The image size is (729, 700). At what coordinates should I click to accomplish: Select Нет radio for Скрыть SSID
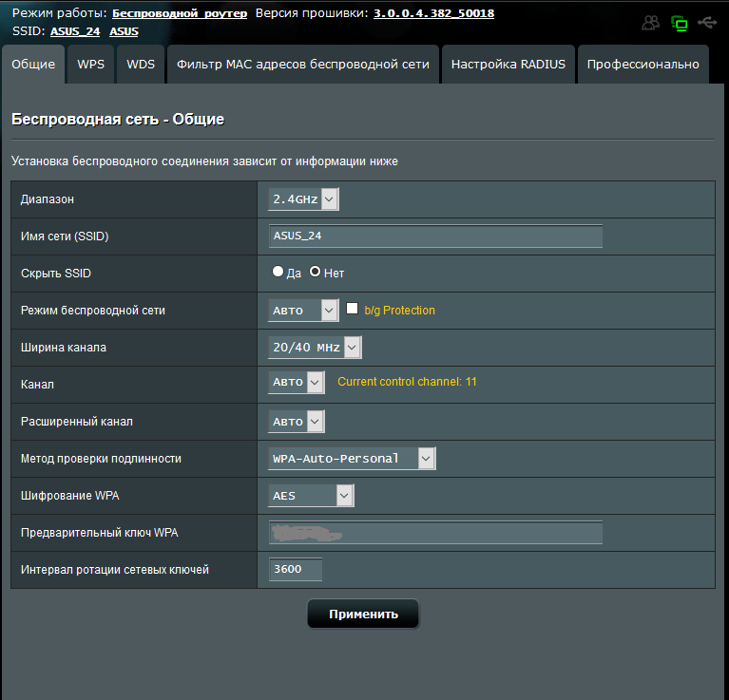[x=315, y=272]
